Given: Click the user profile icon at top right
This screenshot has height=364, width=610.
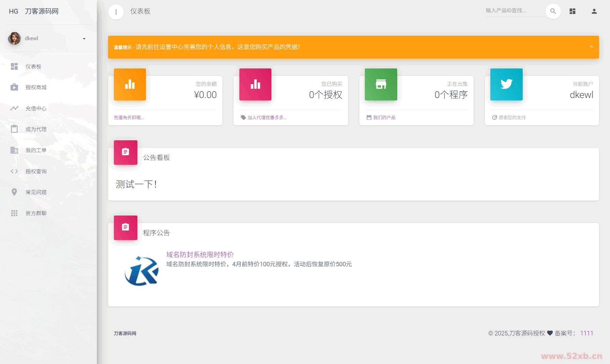Looking at the screenshot, I should tap(594, 11).
